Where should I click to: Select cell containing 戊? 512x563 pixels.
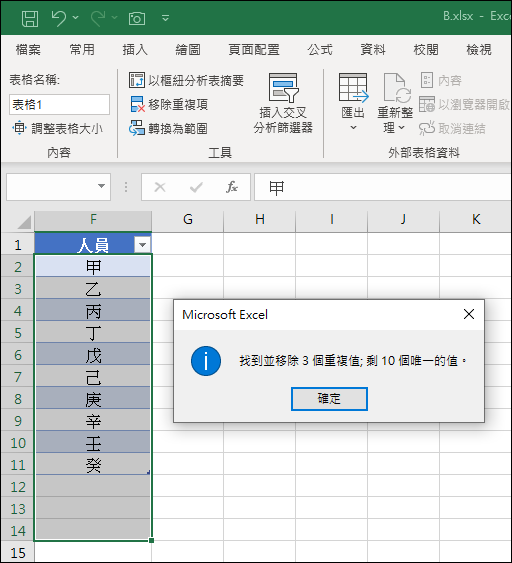click(93, 354)
